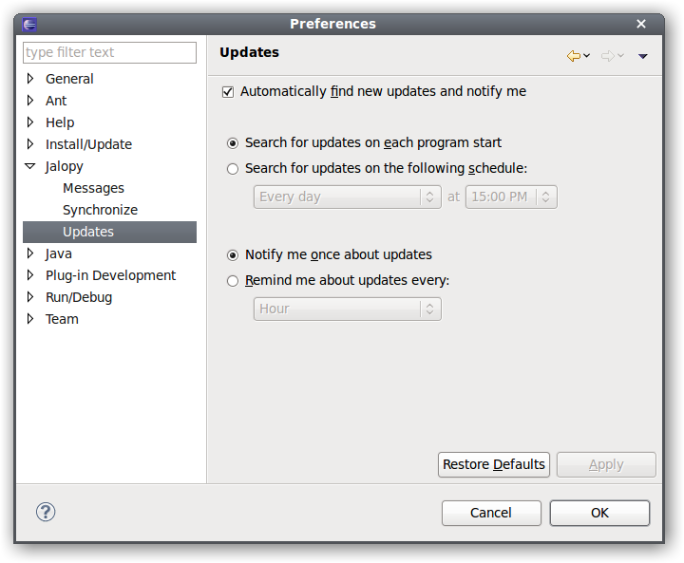Expand the Run/Debug tree node
This screenshot has width=684, height=563.
coord(30,297)
